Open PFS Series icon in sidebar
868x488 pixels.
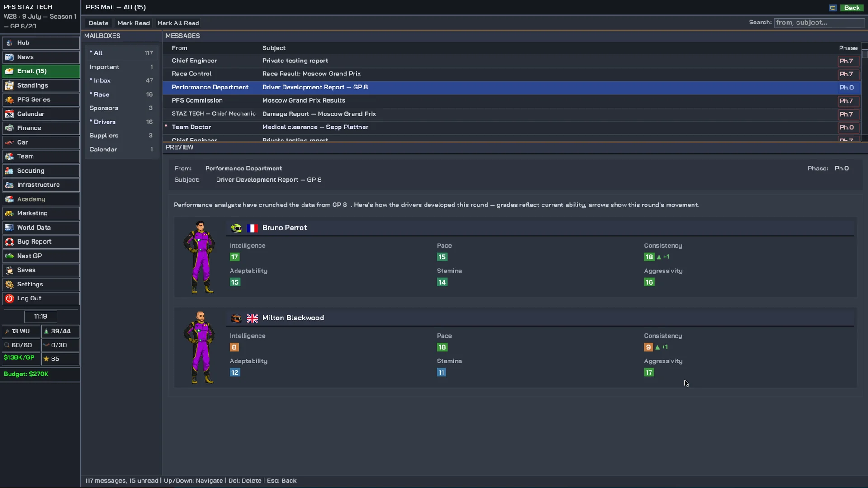pyautogui.click(x=9, y=100)
